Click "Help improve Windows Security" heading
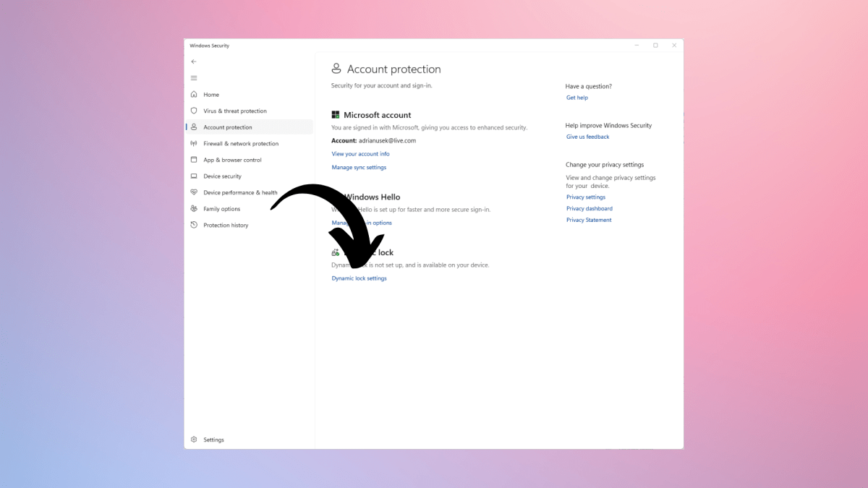This screenshot has height=488, width=868. (x=609, y=126)
